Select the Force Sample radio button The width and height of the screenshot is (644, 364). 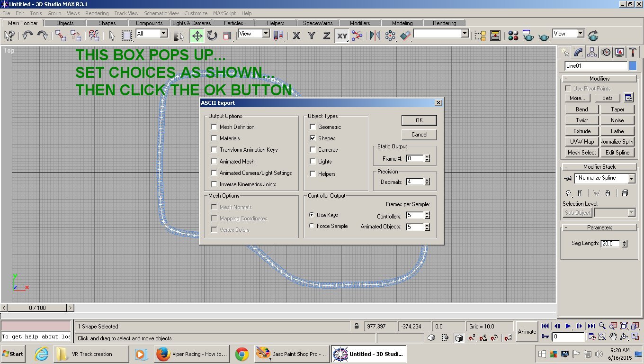[x=312, y=226]
